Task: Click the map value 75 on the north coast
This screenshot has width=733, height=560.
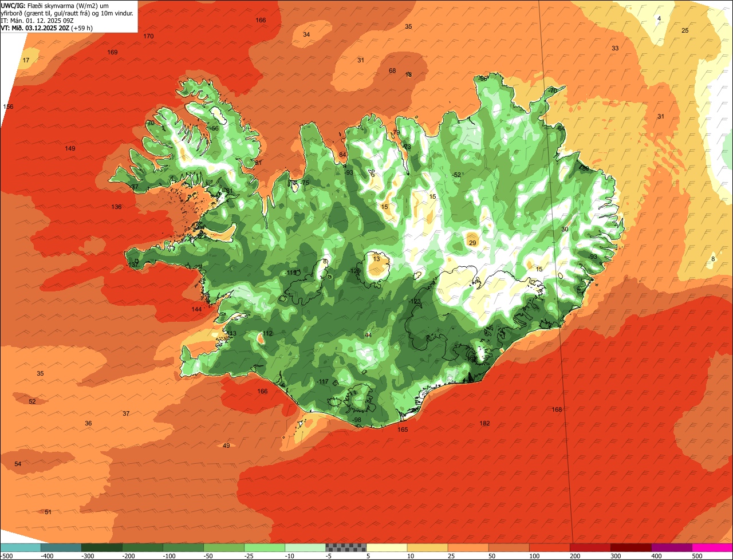Action: point(306,183)
